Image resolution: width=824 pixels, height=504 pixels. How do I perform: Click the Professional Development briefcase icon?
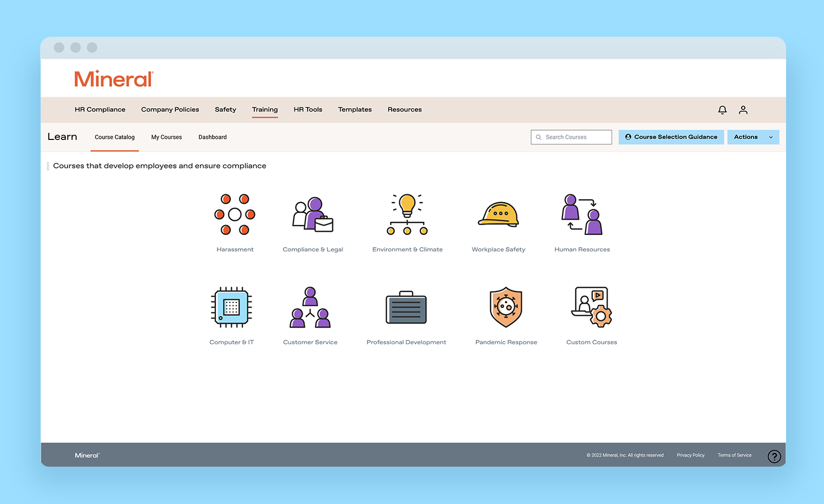click(x=406, y=307)
